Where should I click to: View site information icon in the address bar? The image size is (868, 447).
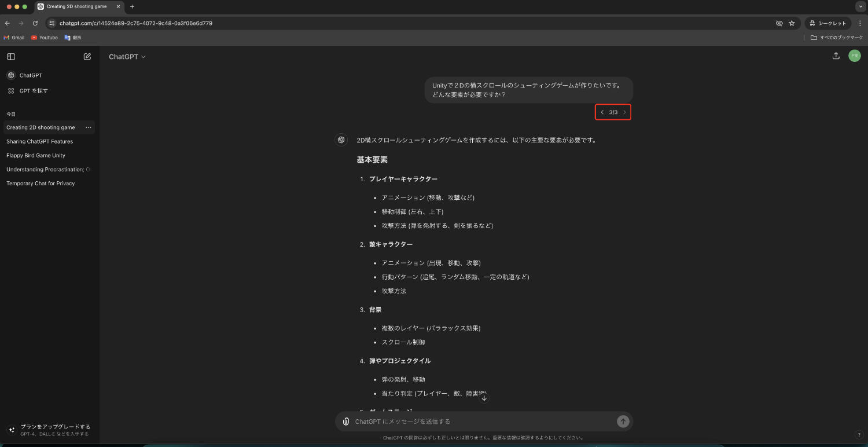(x=52, y=23)
